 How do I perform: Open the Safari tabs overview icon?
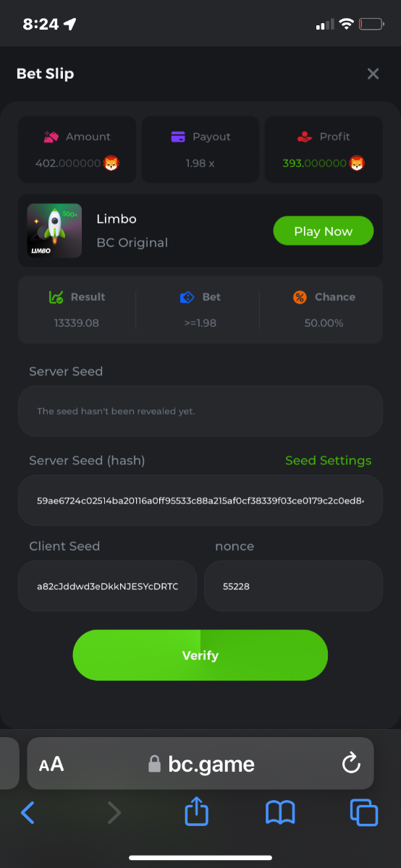364,813
